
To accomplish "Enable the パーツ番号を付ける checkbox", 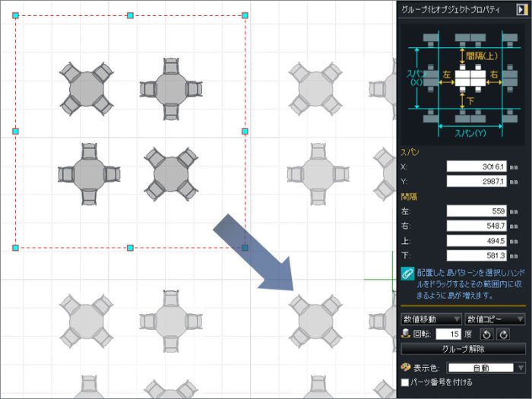I will (x=405, y=382).
